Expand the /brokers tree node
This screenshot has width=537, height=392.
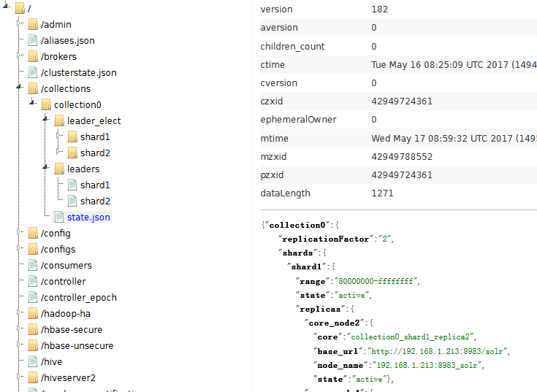(19, 55)
